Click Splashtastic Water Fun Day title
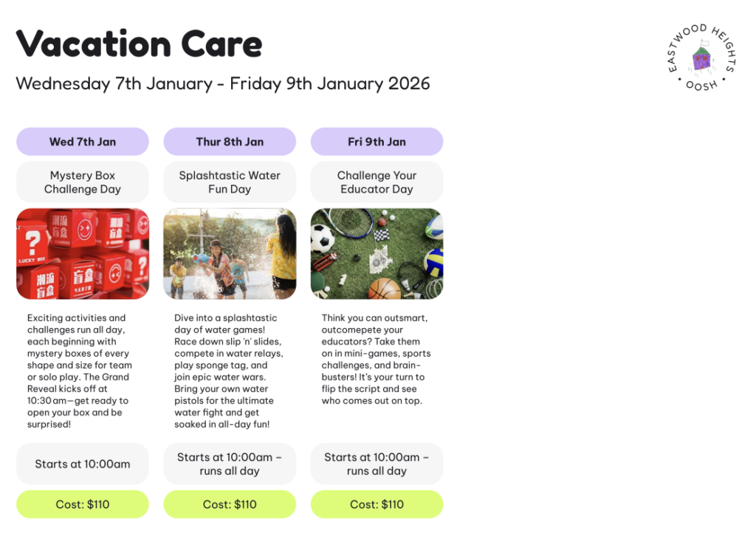The height and width of the screenshot is (534, 756). [x=230, y=182]
